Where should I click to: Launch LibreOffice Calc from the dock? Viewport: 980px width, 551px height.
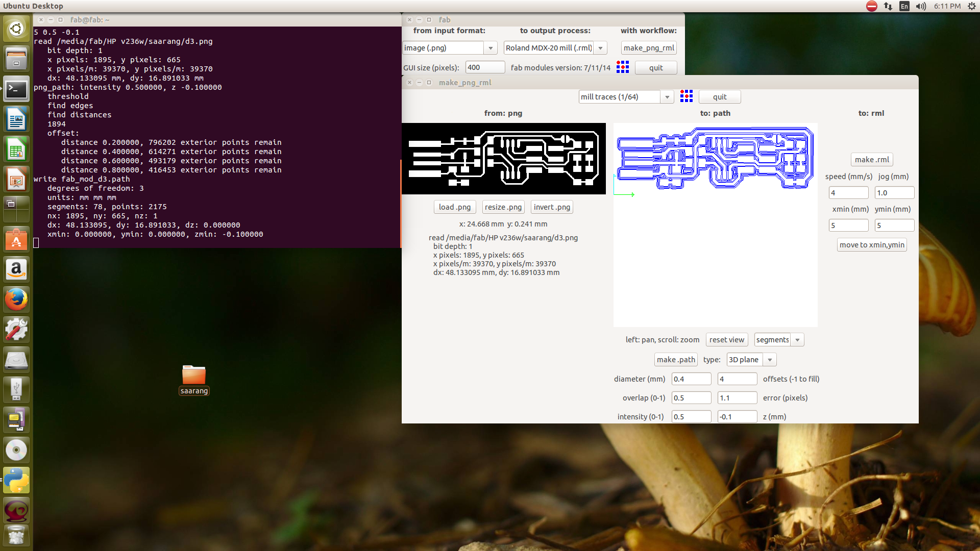point(16,149)
